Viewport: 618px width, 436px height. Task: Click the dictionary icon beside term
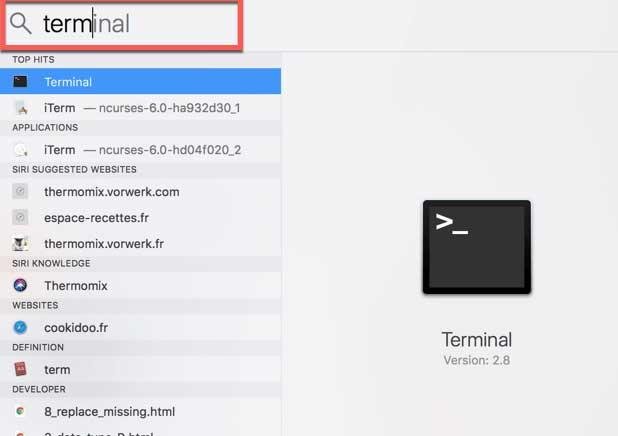coord(20,369)
